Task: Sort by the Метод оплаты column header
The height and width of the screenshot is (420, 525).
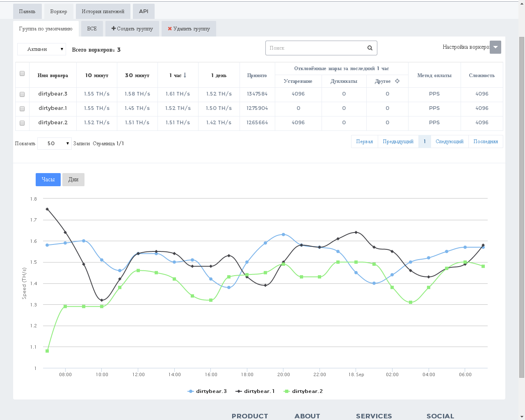Action: pyautogui.click(x=434, y=75)
